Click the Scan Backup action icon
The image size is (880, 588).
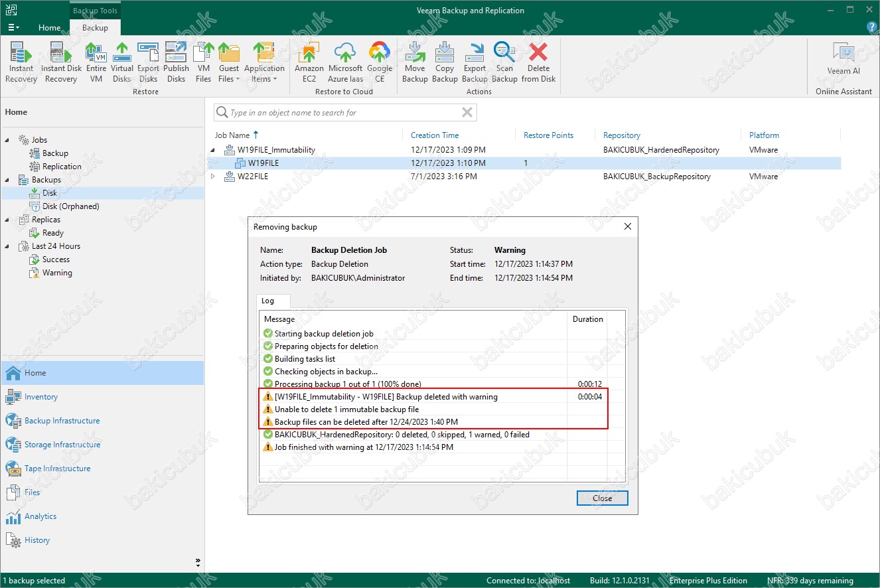(x=504, y=62)
